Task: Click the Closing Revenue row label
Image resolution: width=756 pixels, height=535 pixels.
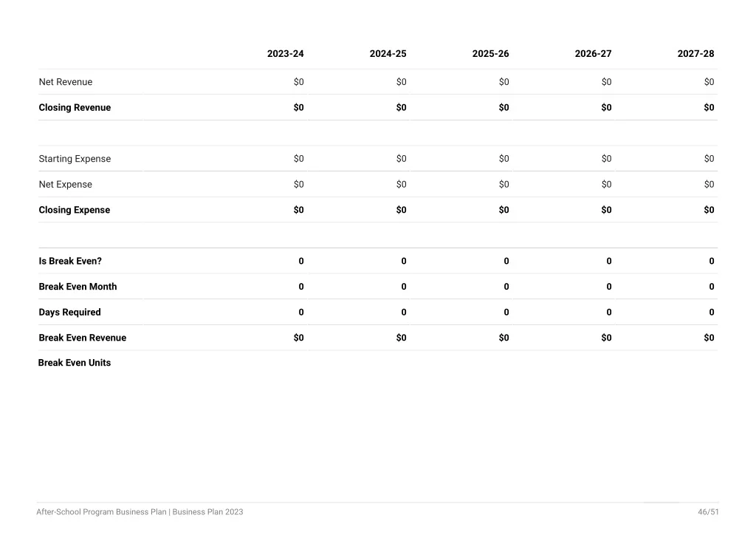Action: pos(75,108)
